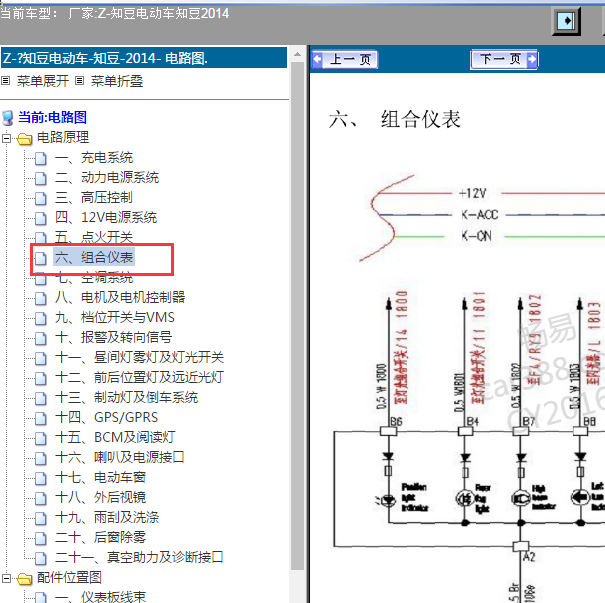Click page icon beside 四、12V电源系统

click(x=41, y=218)
